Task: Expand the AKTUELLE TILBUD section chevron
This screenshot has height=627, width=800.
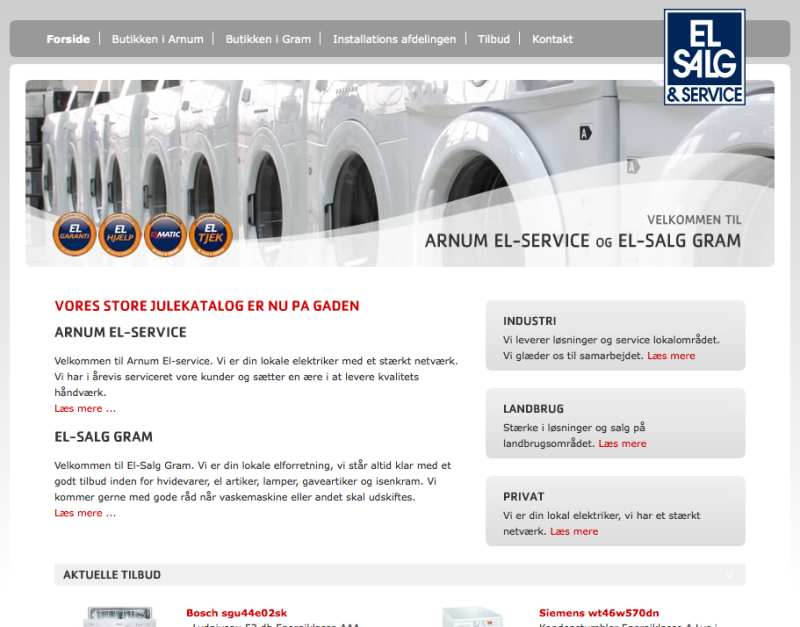Action: [730, 575]
